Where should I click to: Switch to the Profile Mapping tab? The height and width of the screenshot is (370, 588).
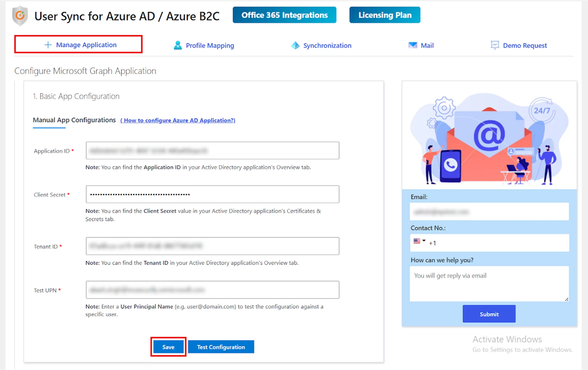coord(204,45)
